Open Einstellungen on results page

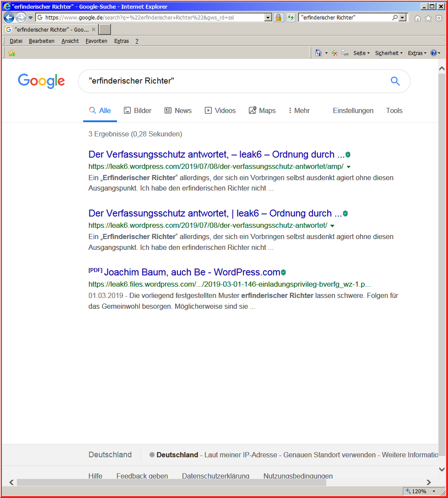353,110
